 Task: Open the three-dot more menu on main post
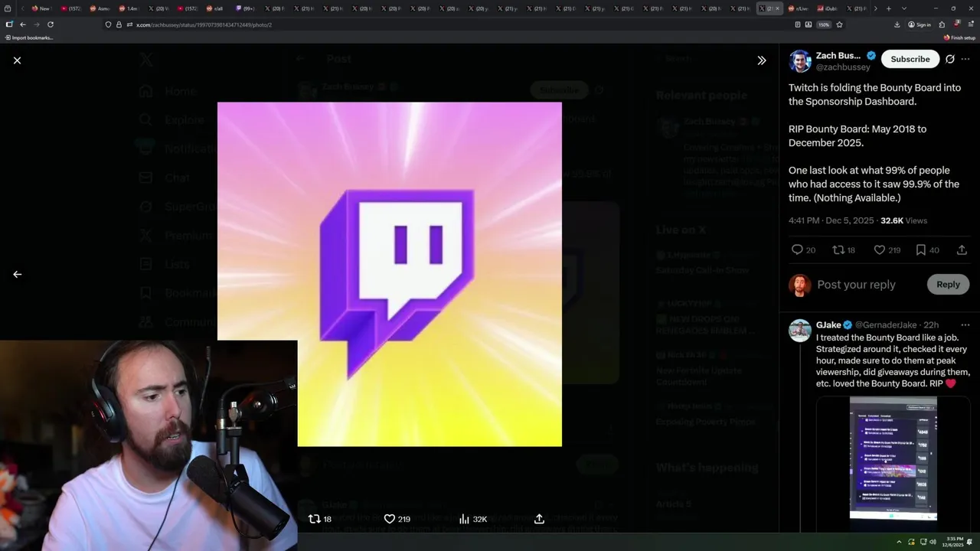[x=965, y=59]
